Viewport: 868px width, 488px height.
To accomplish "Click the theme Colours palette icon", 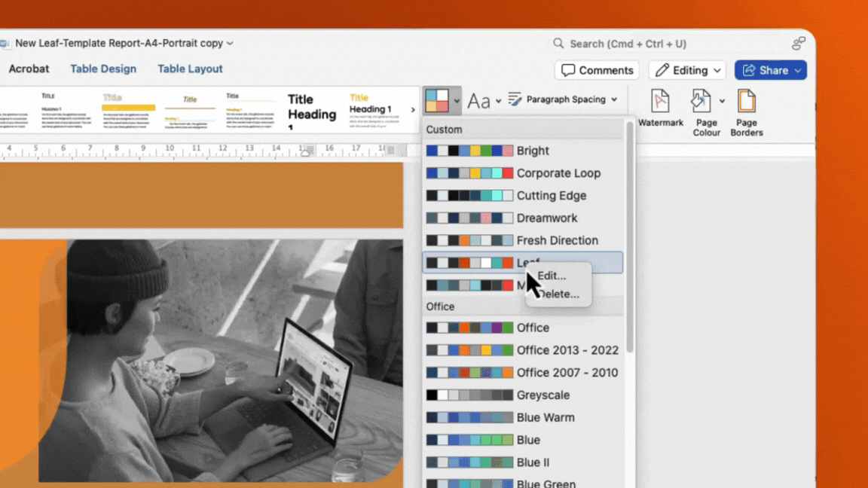I will click(438, 100).
